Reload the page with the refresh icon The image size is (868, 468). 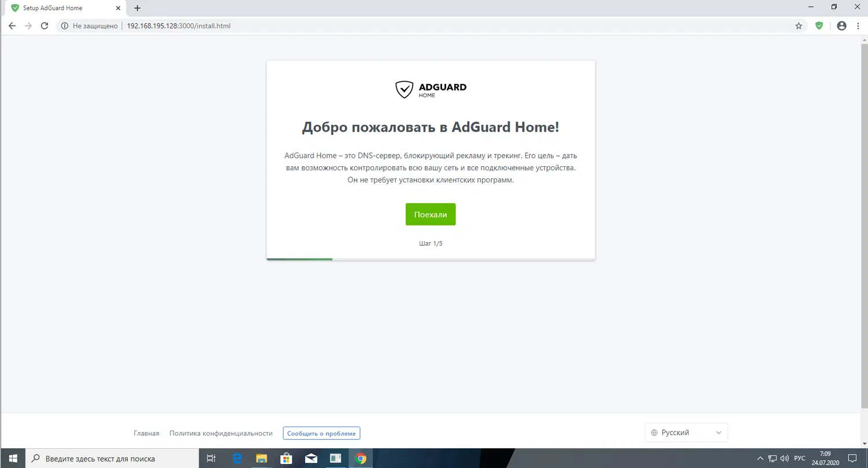(45, 26)
